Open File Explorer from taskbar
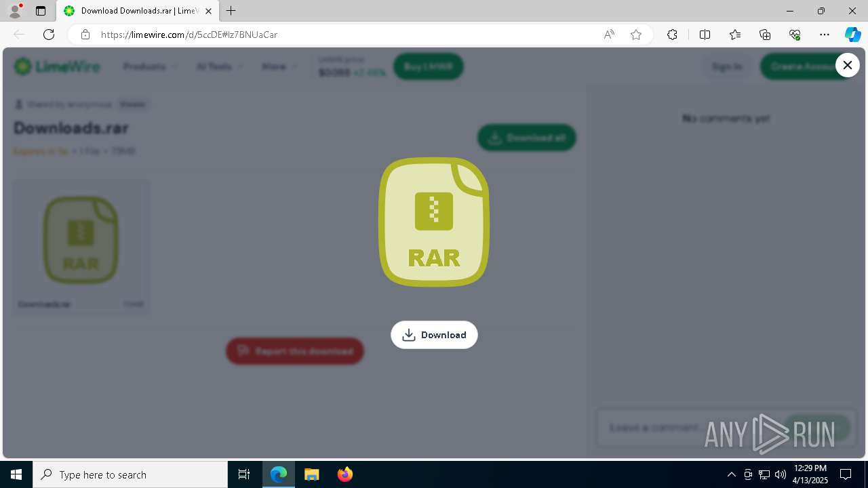This screenshot has width=868, height=488. point(311,474)
